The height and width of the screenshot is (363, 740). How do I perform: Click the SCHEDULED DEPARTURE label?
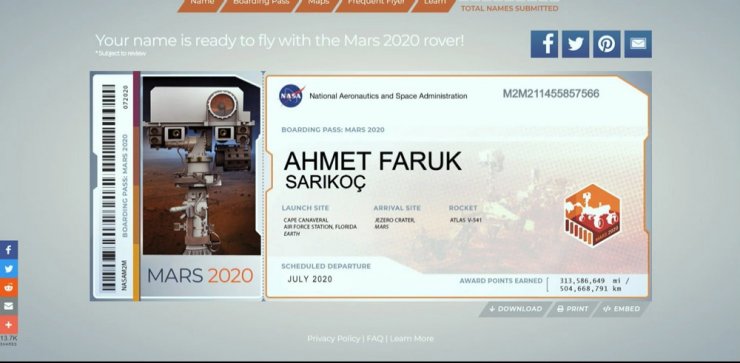(x=326, y=266)
